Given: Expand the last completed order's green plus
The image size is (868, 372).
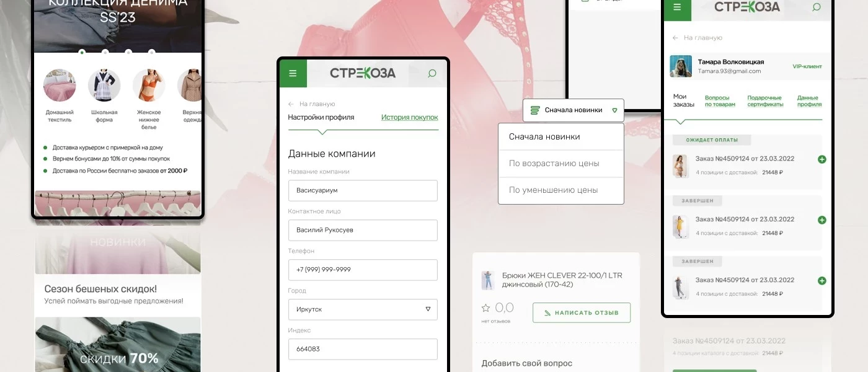Looking at the screenshot, I should [x=822, y=281].
